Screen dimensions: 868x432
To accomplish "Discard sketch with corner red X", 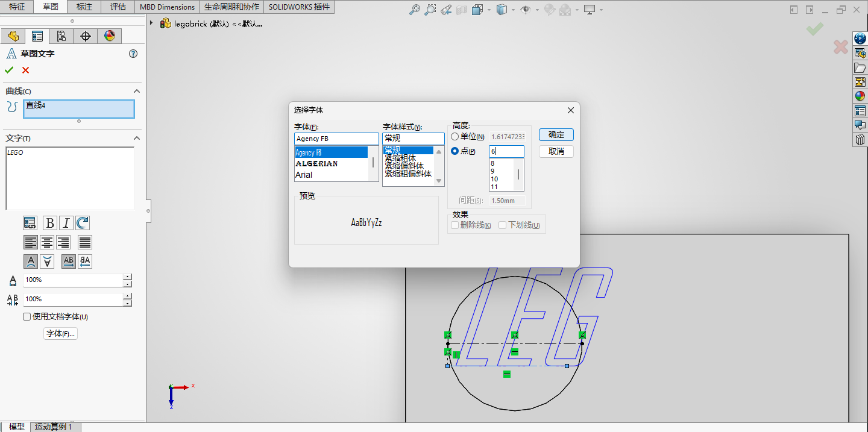I will [841, 46].
